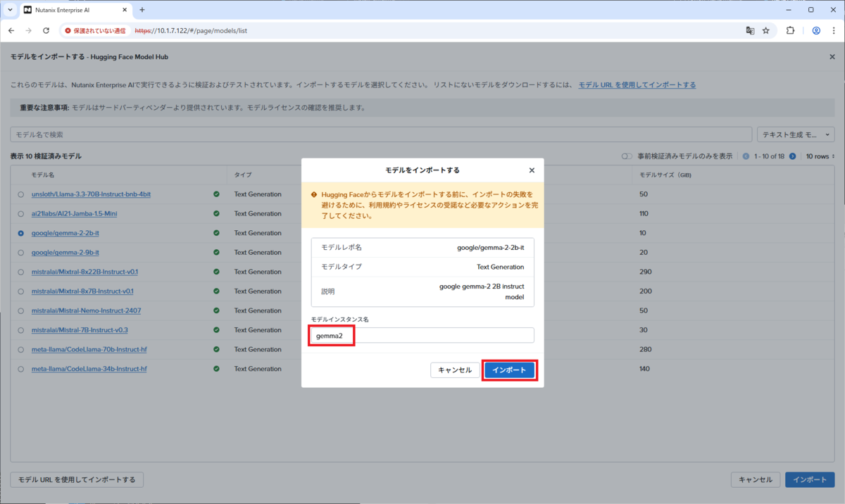Viewport: 845px width, 504px height.
Task: Click the verified check icon for google/gemma-2-2b-it
Action: 216,232
